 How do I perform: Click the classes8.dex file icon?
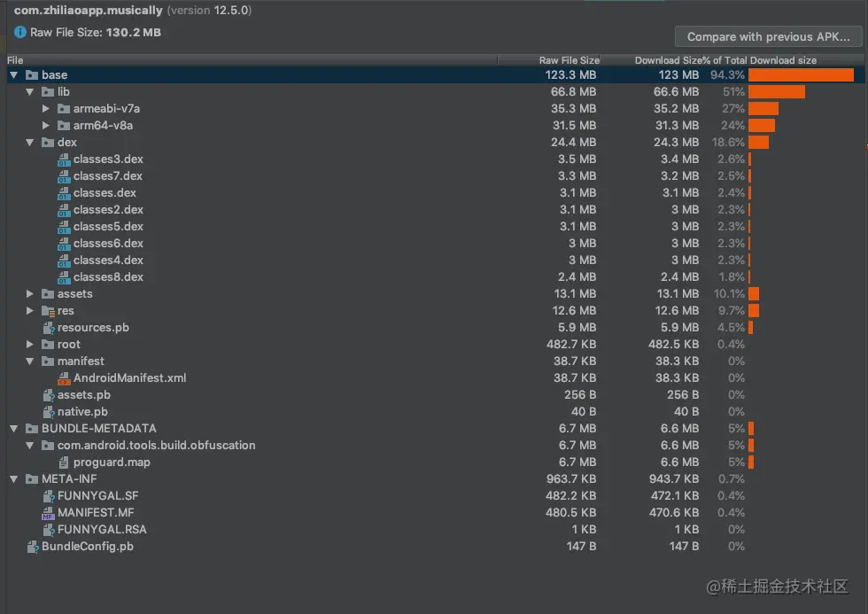64,277
